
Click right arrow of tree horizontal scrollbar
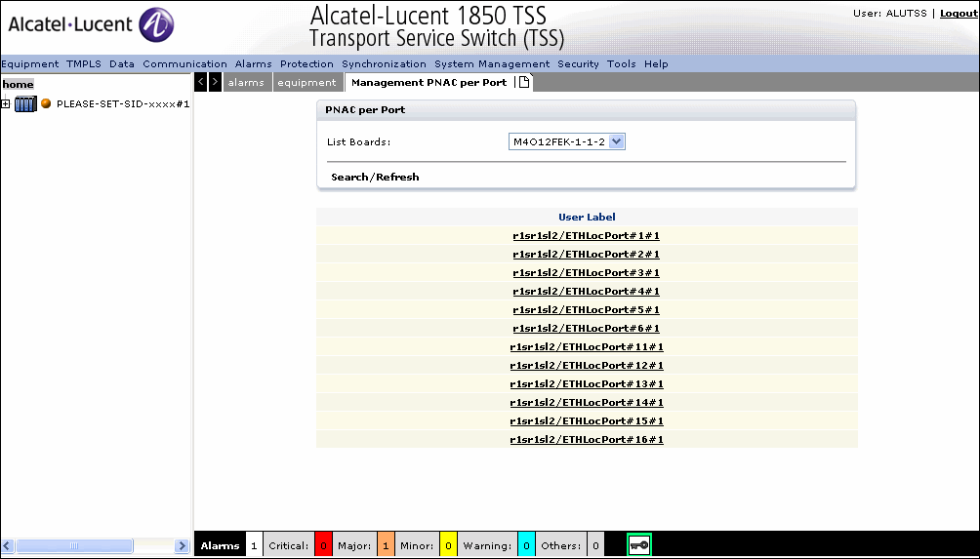182,546
